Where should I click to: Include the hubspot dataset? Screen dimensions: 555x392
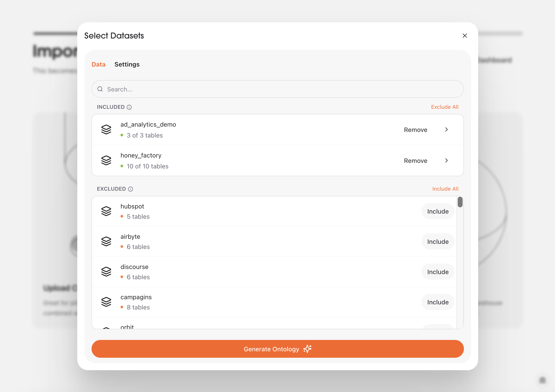tap(438, 211)
